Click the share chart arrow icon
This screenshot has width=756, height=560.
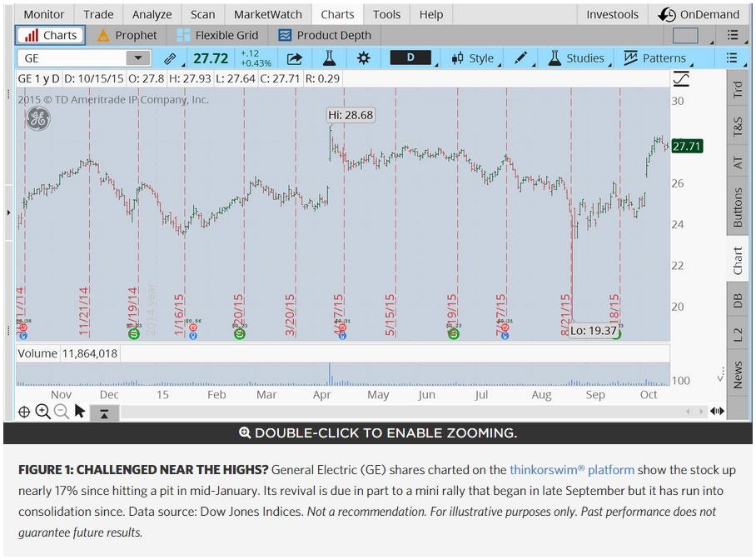point(294,58)
